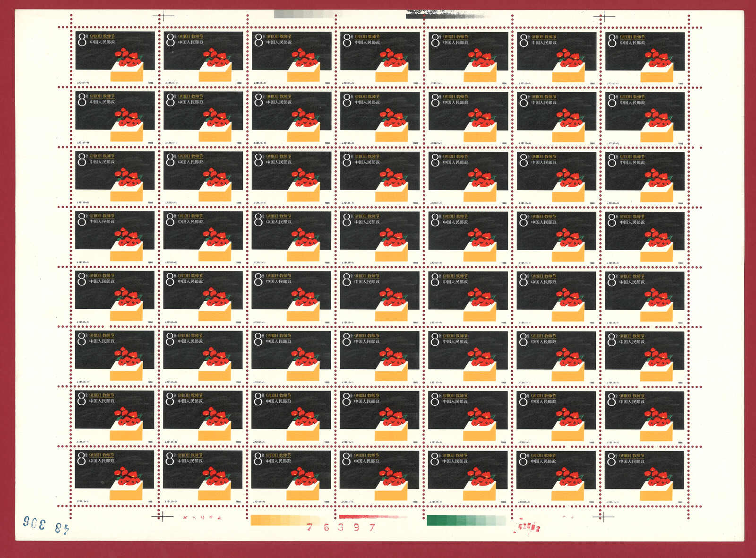The width and height of the screenshot is (756, 558).
Task: Click the red serial number 76397
Action: coord(341,527)
